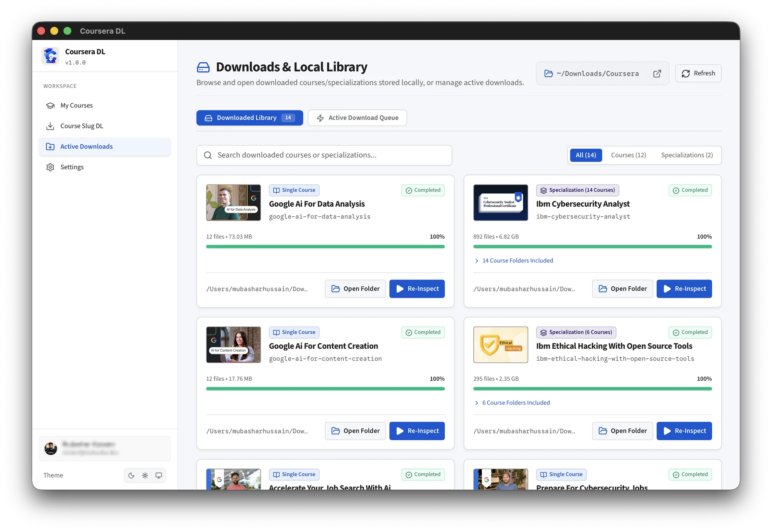Viewport: 772px width, 532px height.
Task: Click the Course Slug DL download icon
Action: point(50,126)
